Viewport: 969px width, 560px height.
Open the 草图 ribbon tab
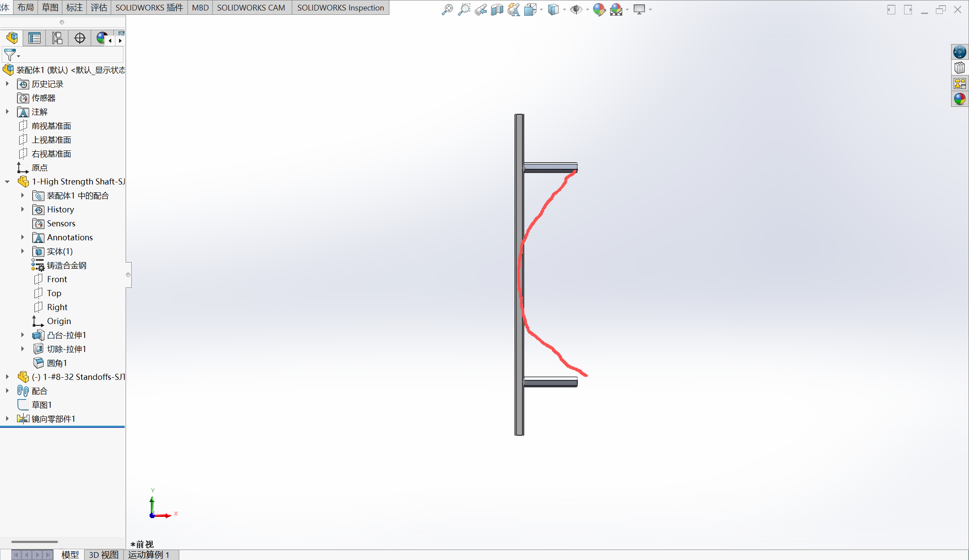pos(50,7)
